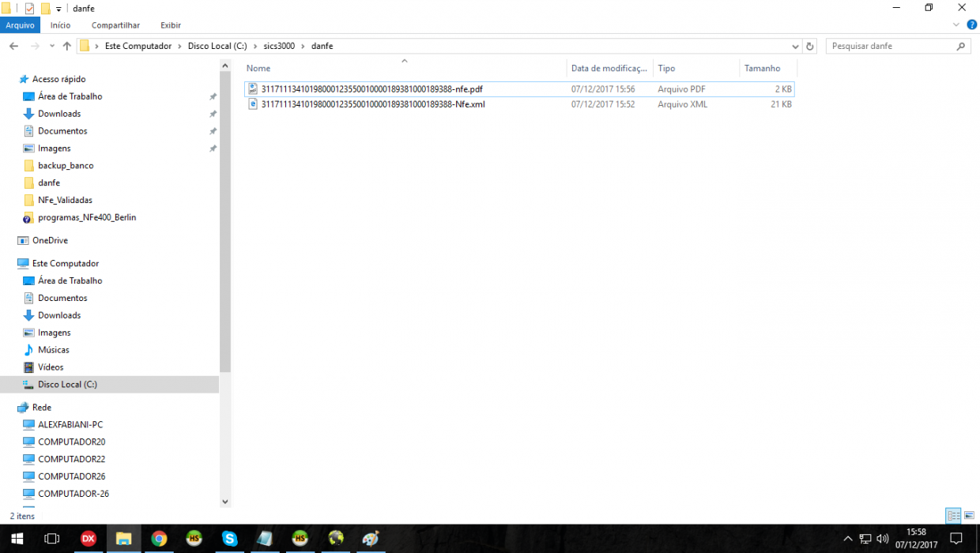Open Skype from the taskbar
The height and width of the screenshot is (553, 980).
[230, 539]
